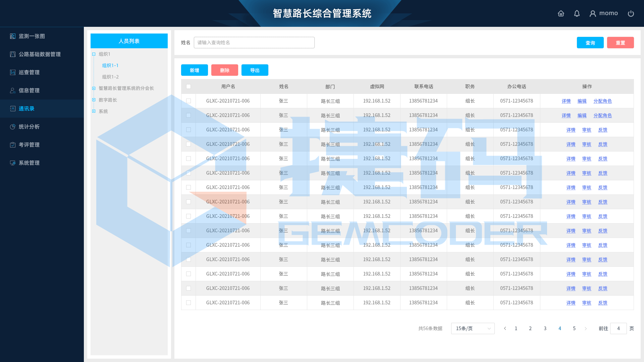Expand the 数字路长 tree node
This screenshot has height=362, width=644.
coord(94,100)
